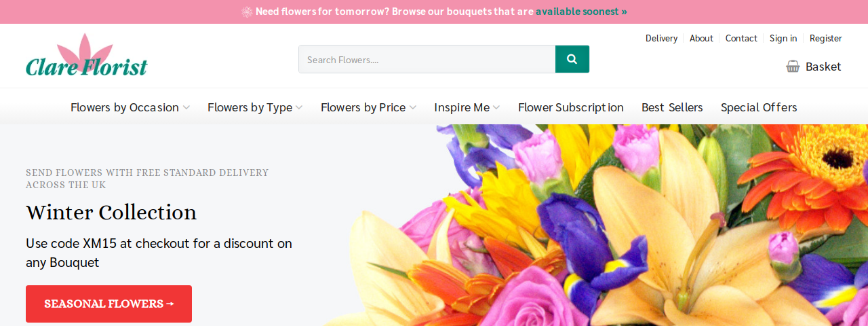Click 'Send flowers with free standard delivery' text

point(147,179)
